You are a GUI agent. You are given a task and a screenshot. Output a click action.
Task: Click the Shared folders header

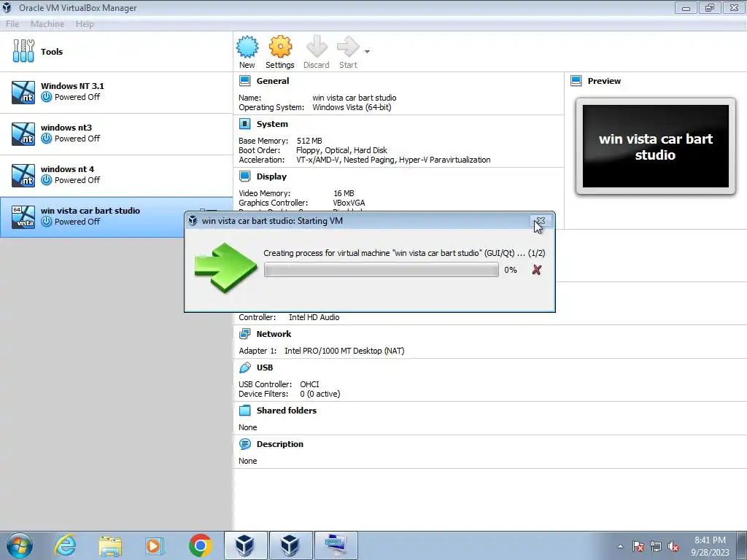(286, 411)
